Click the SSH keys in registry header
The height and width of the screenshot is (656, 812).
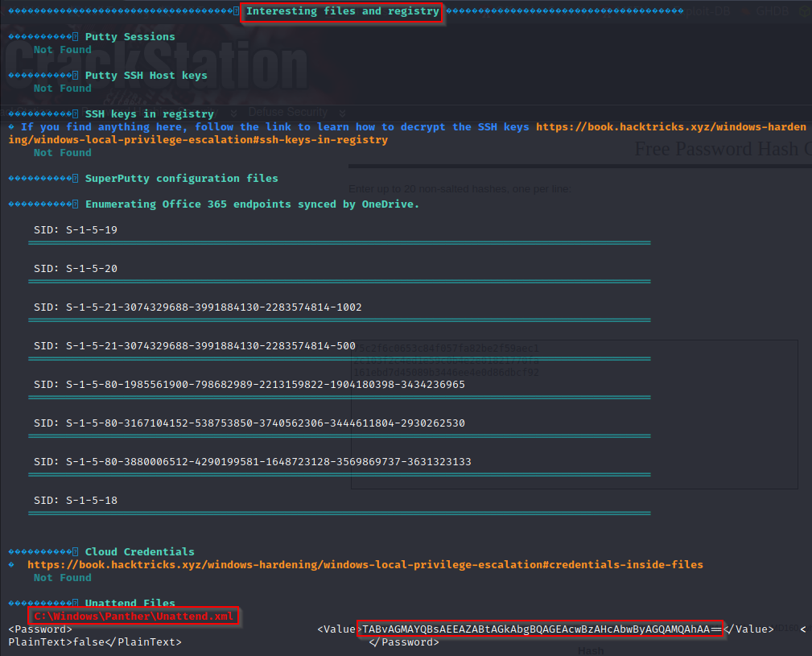tap(149, 114)
